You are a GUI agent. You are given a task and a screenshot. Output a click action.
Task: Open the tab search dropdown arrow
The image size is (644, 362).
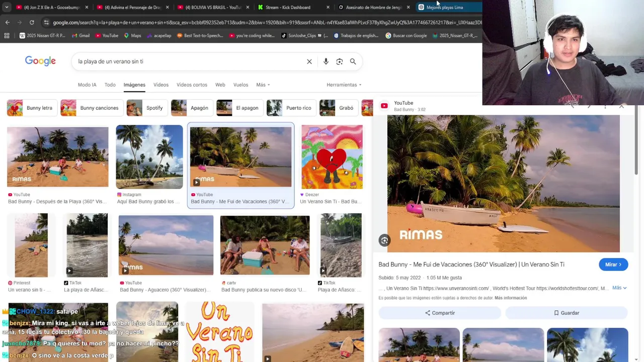pyautogui.click(x=7, y=7)
